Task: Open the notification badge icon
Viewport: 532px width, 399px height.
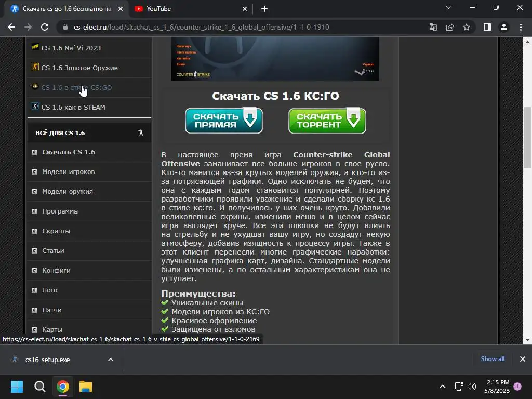Action: pos(518,386)
